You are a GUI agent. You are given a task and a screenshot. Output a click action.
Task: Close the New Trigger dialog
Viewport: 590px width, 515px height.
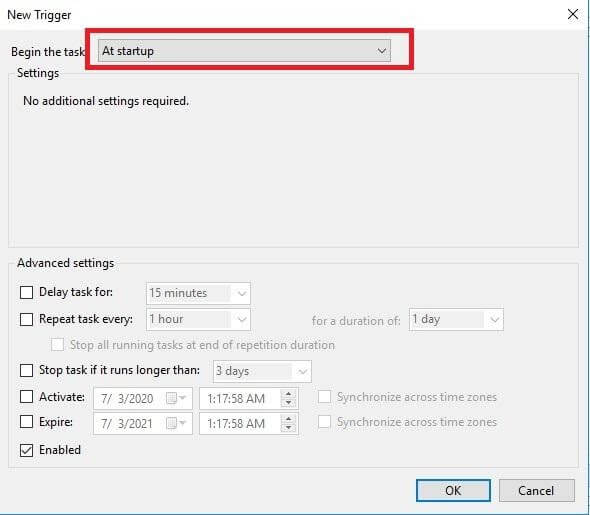(x=573, y=14)
